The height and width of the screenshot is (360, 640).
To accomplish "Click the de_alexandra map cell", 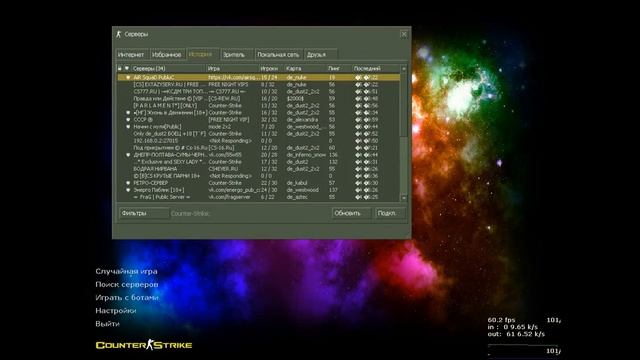I will coord(302,120).
